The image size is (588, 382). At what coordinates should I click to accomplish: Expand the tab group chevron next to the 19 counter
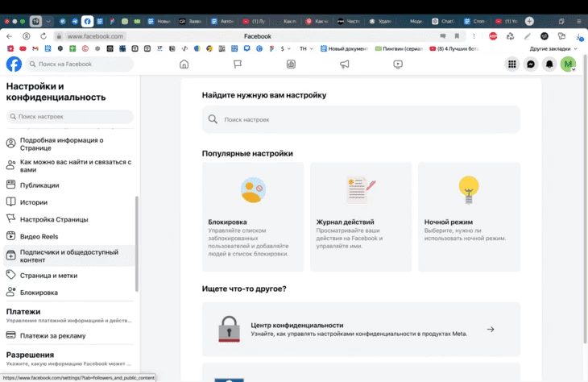point(48,22)
